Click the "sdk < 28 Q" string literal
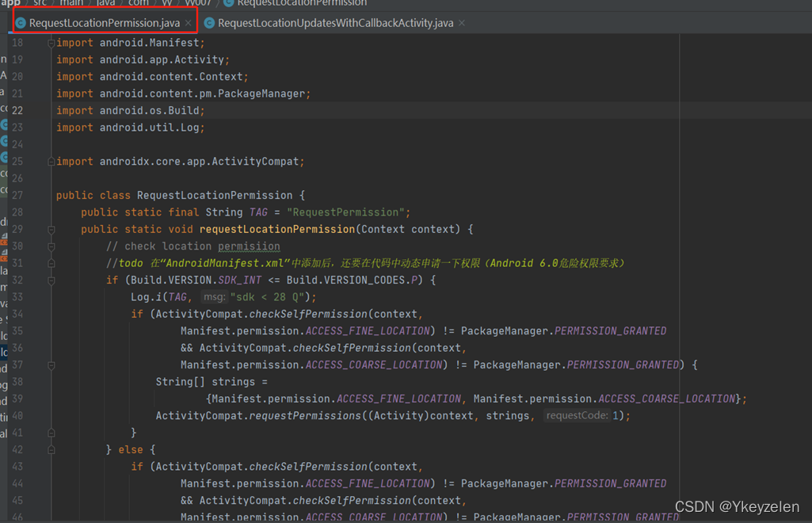Screen dimensions: 812x523 point(267,297)
